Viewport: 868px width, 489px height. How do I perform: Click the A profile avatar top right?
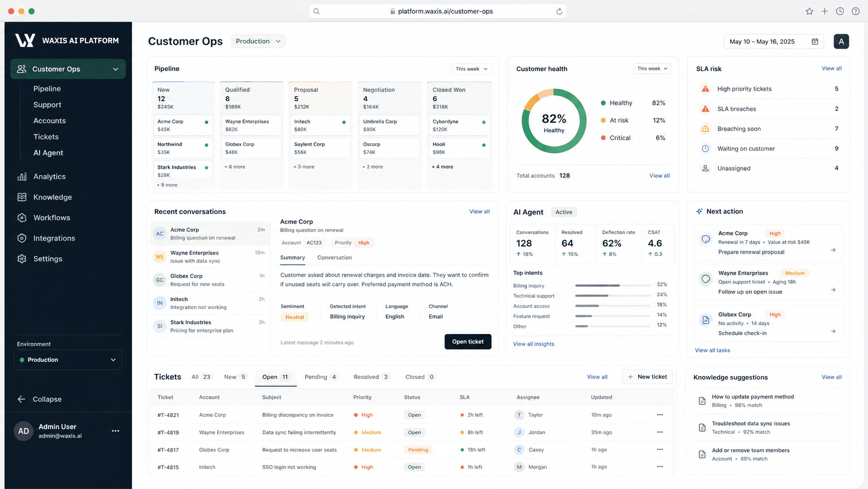click(841, 42)
